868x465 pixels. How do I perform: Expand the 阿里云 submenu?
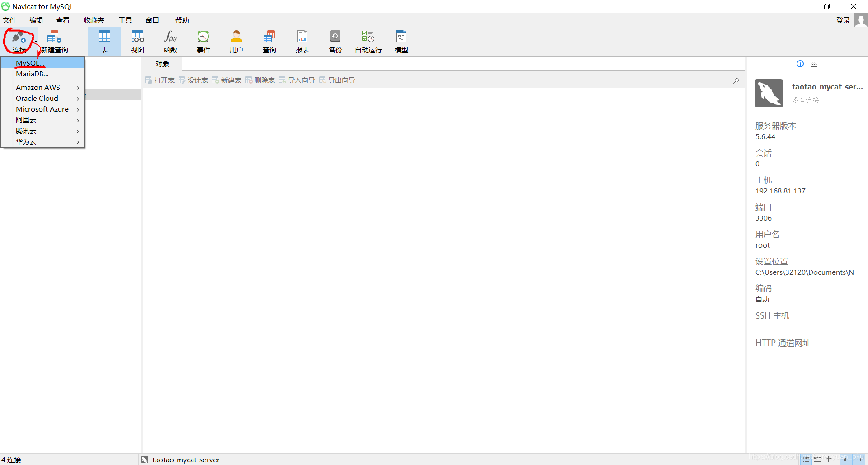coord(42,120)
